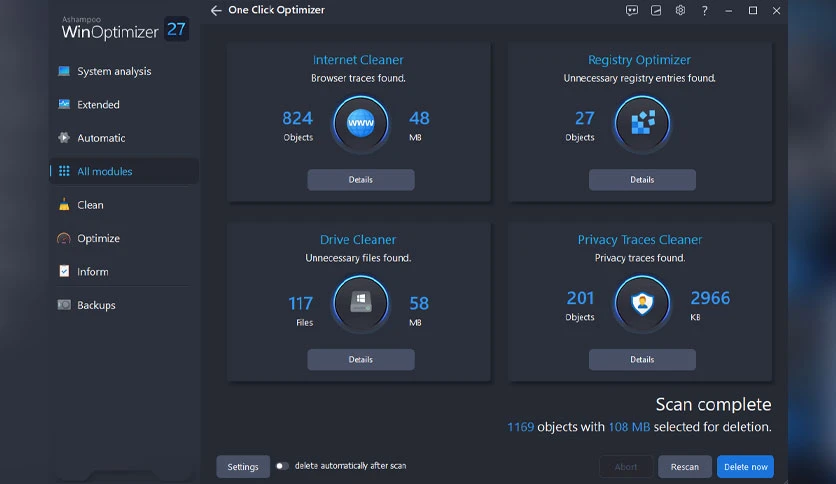The height and width of the screenshot is (484, 836).
Task: Click Unnecessary files found text
Action: tap(358, 258)
